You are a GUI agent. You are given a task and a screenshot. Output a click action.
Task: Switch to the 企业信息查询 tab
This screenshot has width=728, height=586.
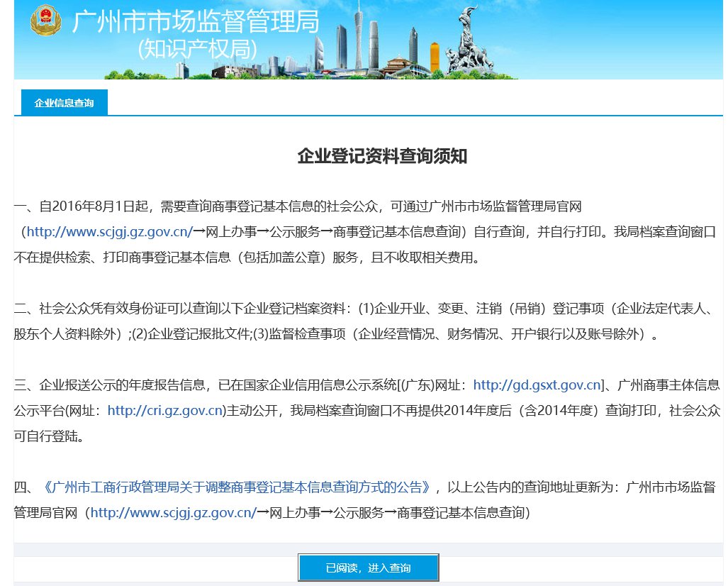(x=64, y=103)
